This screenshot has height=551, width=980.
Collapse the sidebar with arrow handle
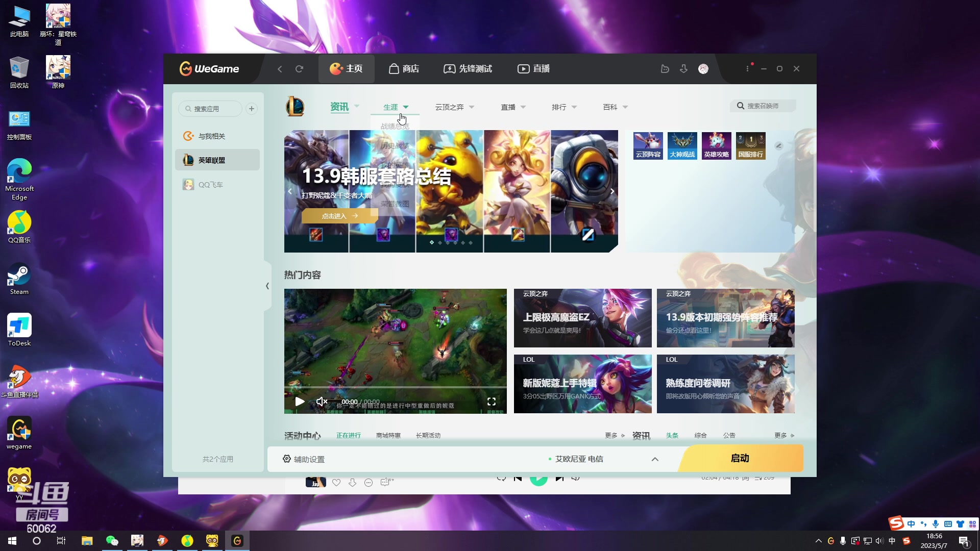(x=267, y=286)
